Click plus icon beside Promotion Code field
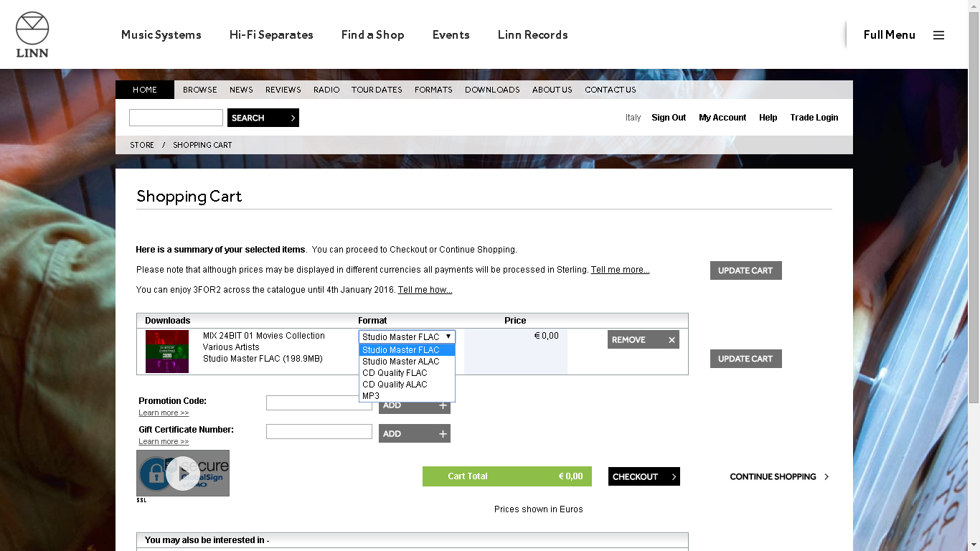This screenshot has width=980, height=551. click(x=443, y=405)
